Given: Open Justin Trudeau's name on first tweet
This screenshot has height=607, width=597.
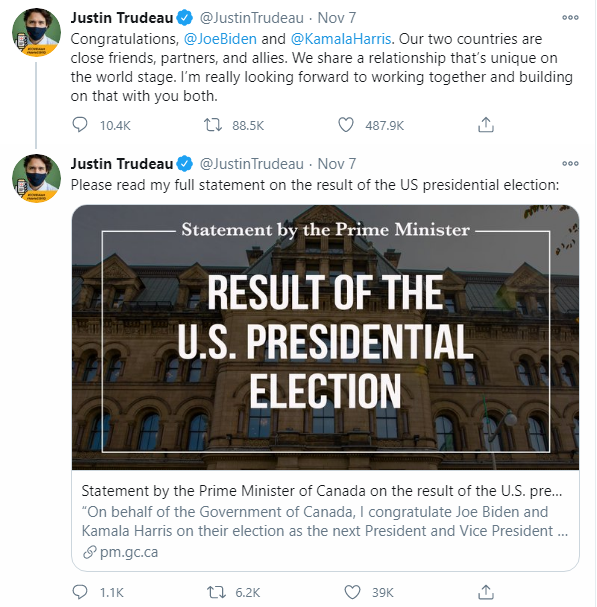Looking at the screenshot, I should click(122, 18).
